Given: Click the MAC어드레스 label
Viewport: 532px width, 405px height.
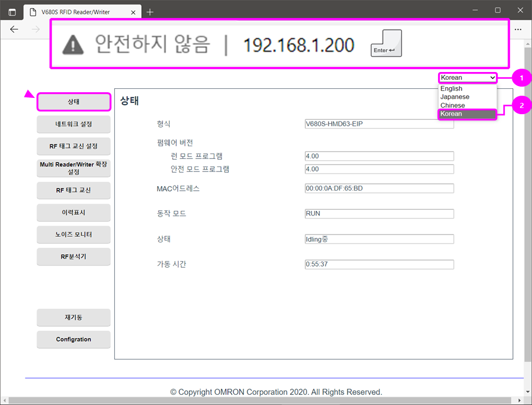Looking at the screenshot, I should click(178, 189).
